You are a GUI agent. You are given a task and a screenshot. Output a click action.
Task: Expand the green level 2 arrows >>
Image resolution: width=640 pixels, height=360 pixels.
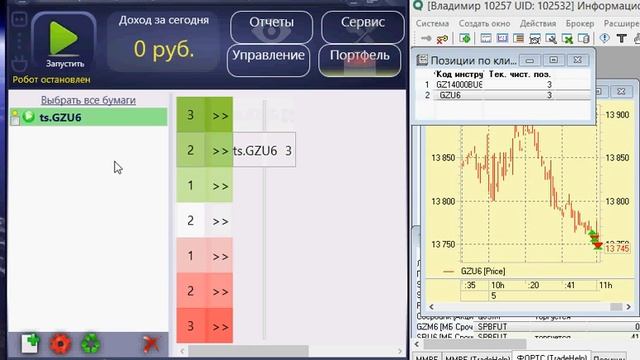(x=219, y=151)
